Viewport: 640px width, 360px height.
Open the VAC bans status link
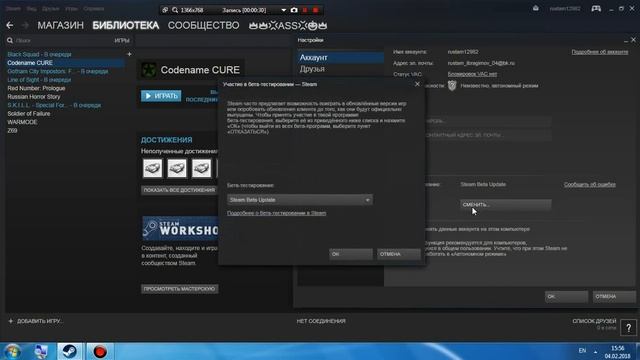point(472,74)
